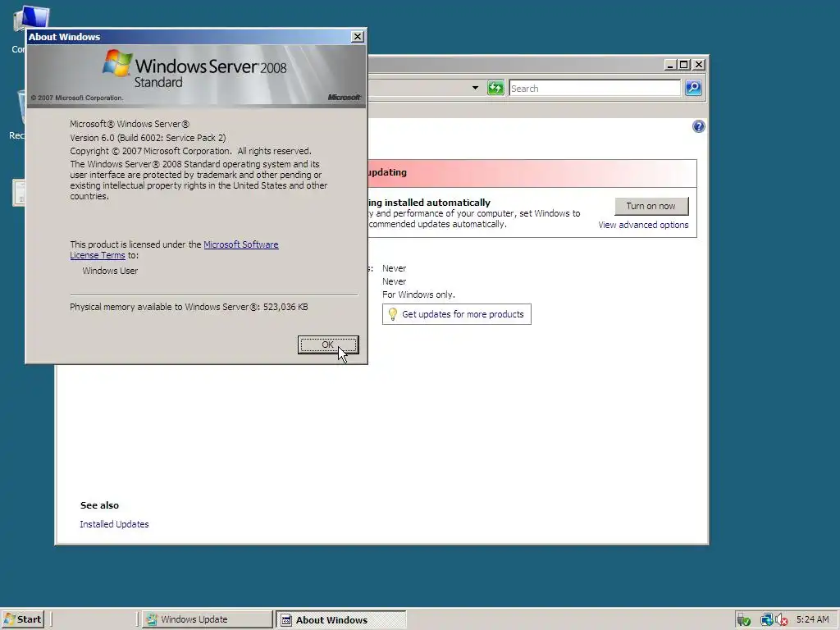
Task: Open the network tray icon
Action: click(x=766, y=620)
